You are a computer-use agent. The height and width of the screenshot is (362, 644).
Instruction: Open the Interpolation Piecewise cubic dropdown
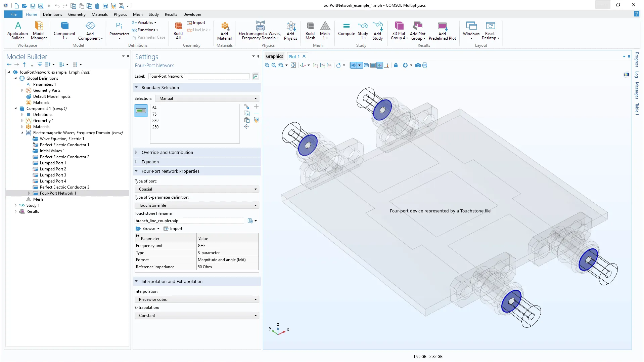click(x=197, y=299)
